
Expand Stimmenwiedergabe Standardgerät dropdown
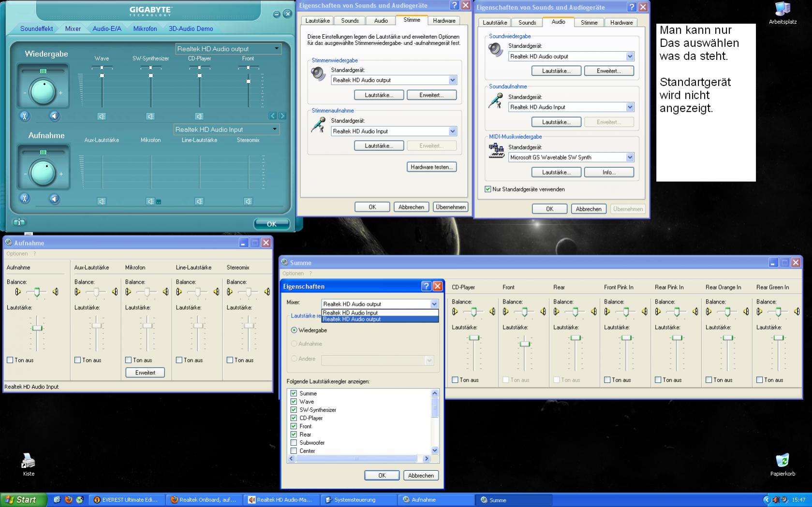tap(453, 80)
